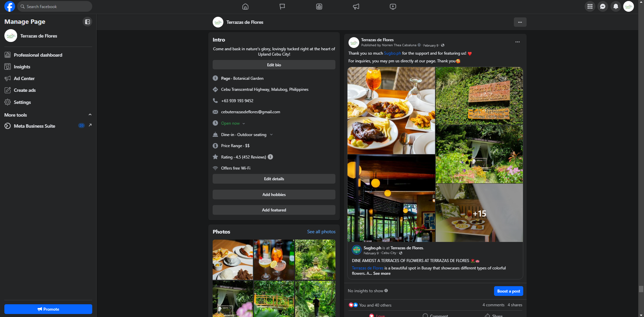
Task: Collapse the More tools section
Action: [90, 115]
